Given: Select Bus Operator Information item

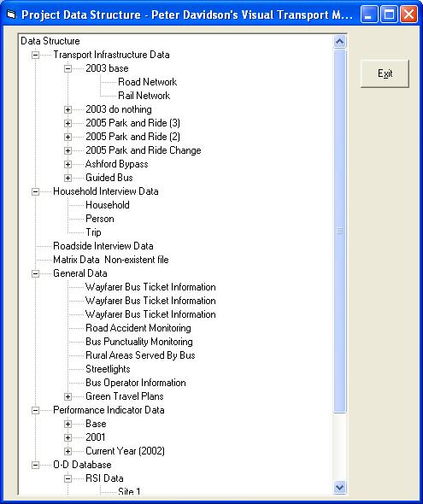Looking at the screenshot, I should [136, 383].
